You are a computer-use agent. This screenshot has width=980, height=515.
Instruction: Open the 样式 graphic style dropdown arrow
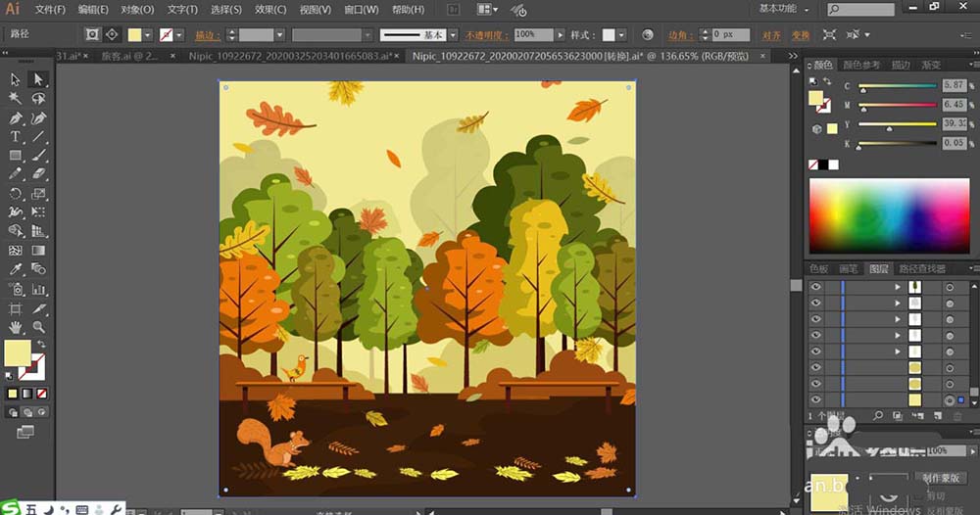pyautogui.click(x=621, y=35)
